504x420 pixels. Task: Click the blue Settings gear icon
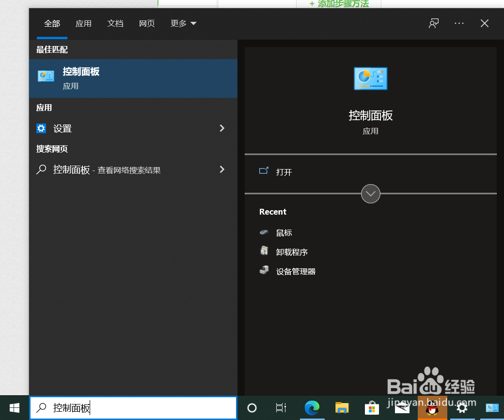tap(41, 128)
